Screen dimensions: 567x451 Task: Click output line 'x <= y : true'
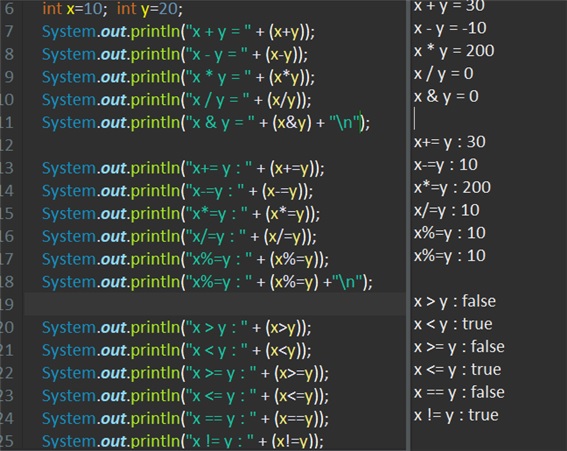click(x=457, y=370)
